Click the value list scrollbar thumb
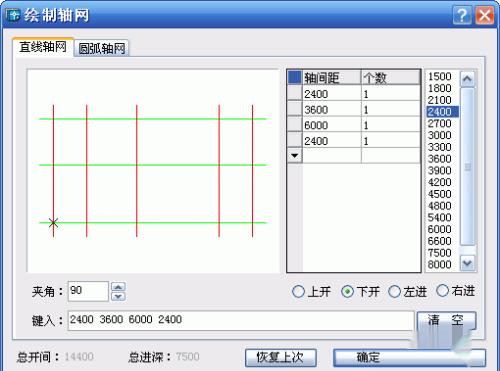This screenshot has height=371, width=500. coord(467,167)
